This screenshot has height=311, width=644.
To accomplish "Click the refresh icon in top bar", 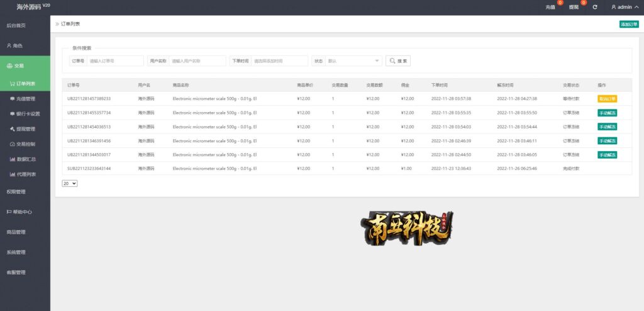I will click(595, 7).
